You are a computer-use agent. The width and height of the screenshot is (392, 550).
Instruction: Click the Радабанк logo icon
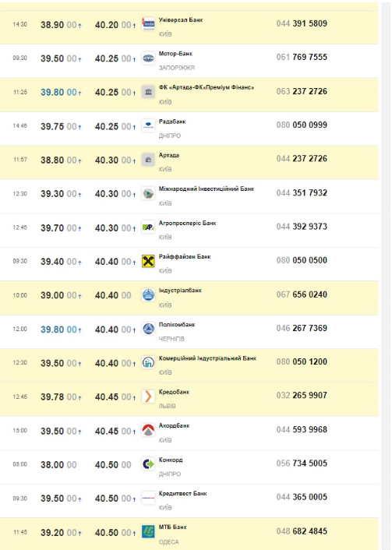tap(148, 126)
